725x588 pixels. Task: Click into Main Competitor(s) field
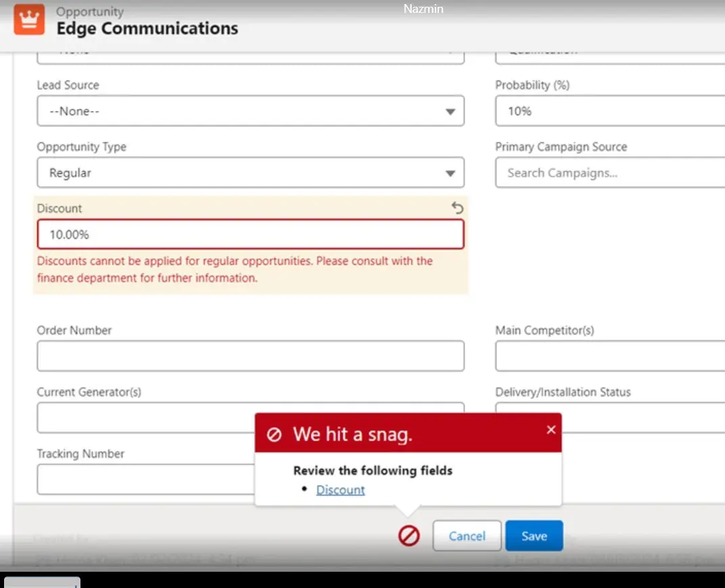[x=609, y=356]
